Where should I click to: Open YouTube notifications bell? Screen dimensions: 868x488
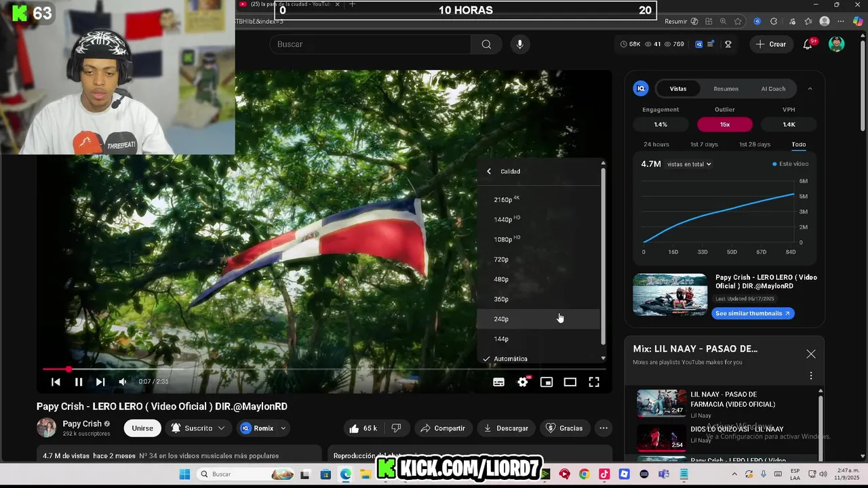tap(808, 44)
